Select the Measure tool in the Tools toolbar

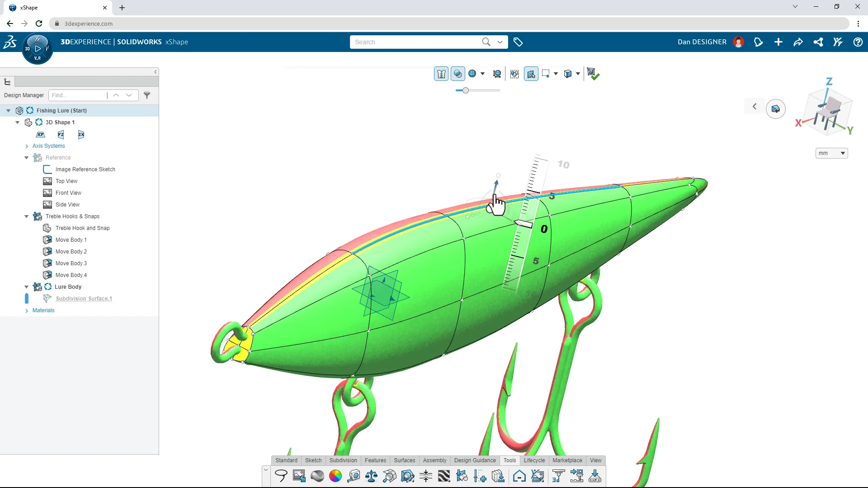[354, 476]
